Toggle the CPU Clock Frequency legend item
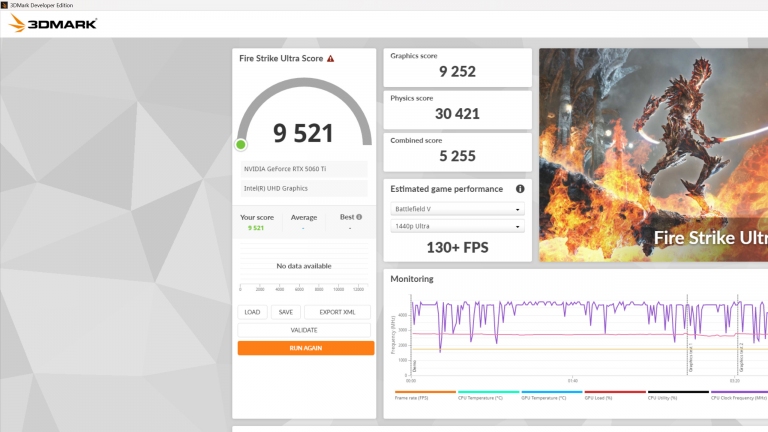 point(739,395)
